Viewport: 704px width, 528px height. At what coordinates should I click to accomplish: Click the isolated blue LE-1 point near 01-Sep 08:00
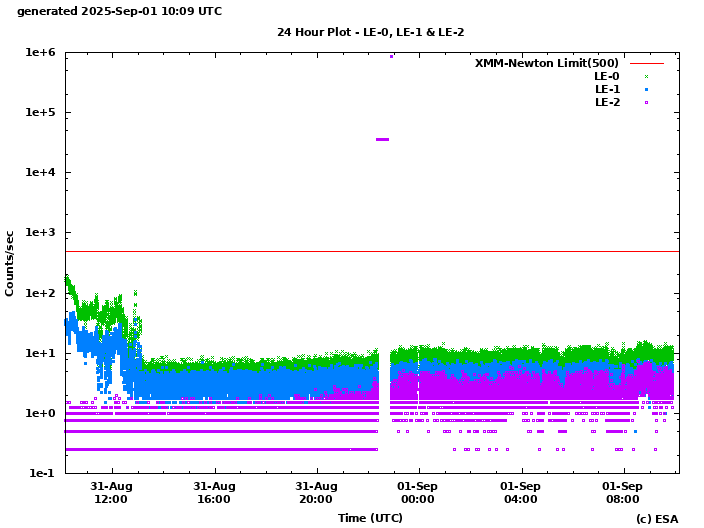[x=635, y=431]
